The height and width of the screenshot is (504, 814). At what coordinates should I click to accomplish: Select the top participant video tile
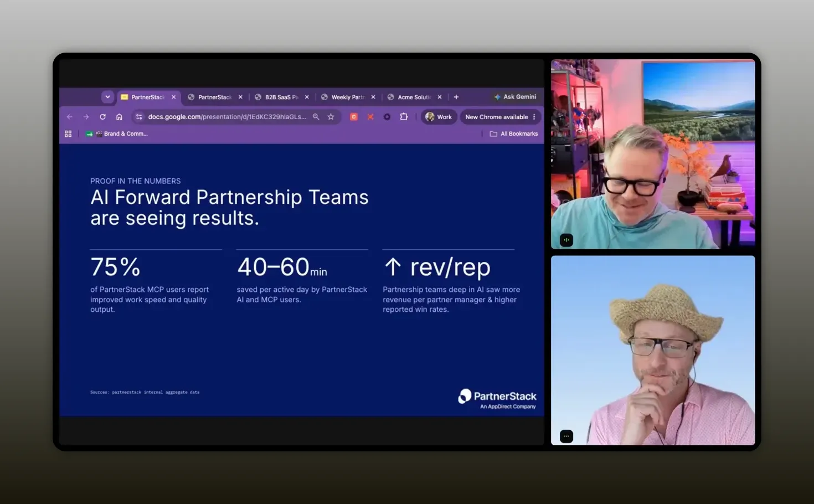click(x=653, y=154)
